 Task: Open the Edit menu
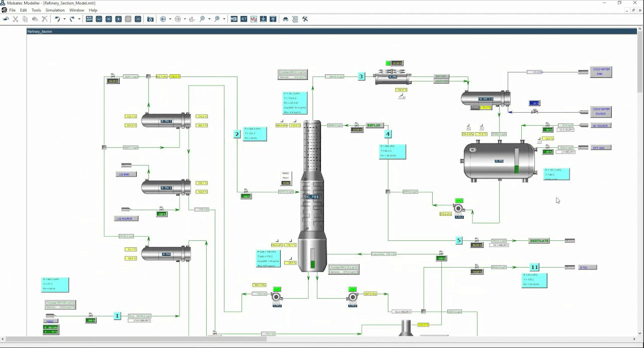coord(24,10)
